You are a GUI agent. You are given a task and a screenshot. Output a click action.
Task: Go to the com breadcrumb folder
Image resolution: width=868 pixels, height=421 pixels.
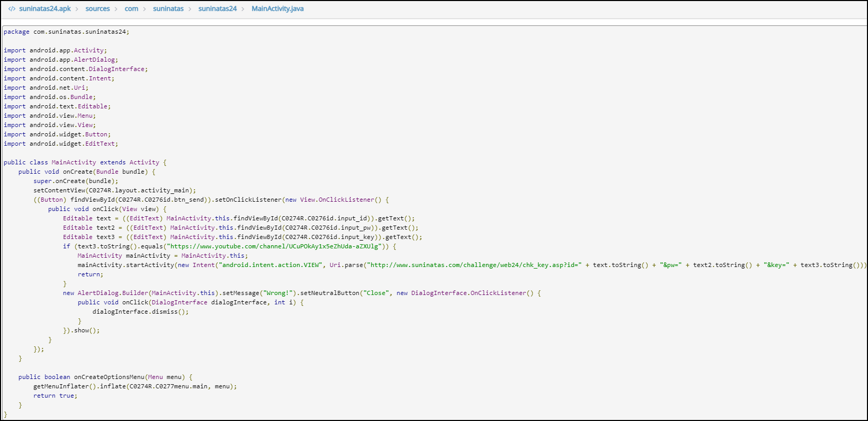coord(131,9)
